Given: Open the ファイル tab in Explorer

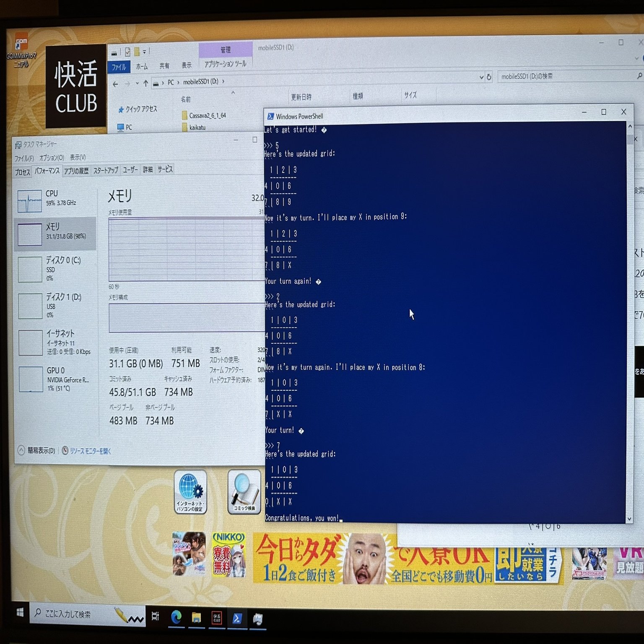Looking at the screenshot, I should pyautogui.click(x=119, y=67).
